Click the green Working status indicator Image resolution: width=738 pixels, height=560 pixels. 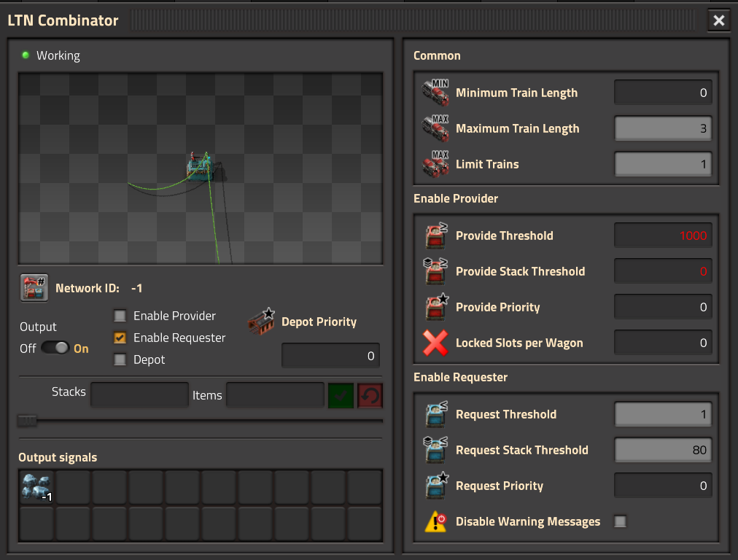(26, 55)
